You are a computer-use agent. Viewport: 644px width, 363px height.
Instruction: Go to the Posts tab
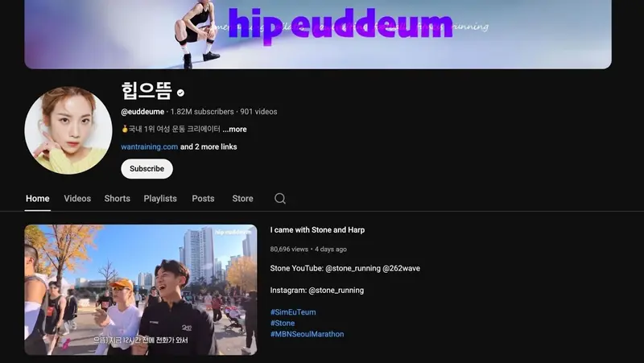(x=203, y=198)
